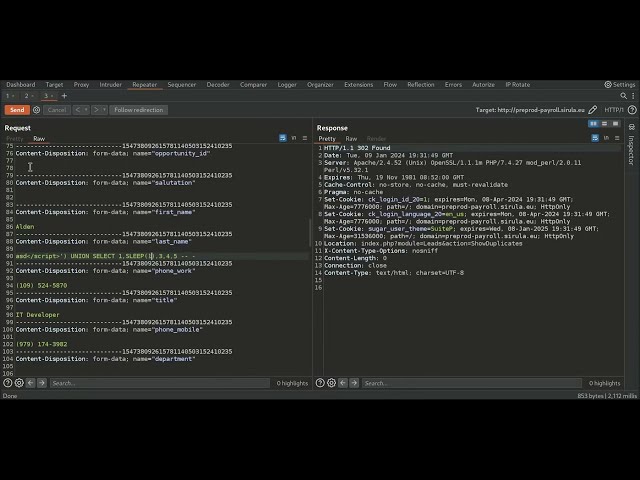Open the Proxy tab
640x480 pixels.
coord(81,84)
